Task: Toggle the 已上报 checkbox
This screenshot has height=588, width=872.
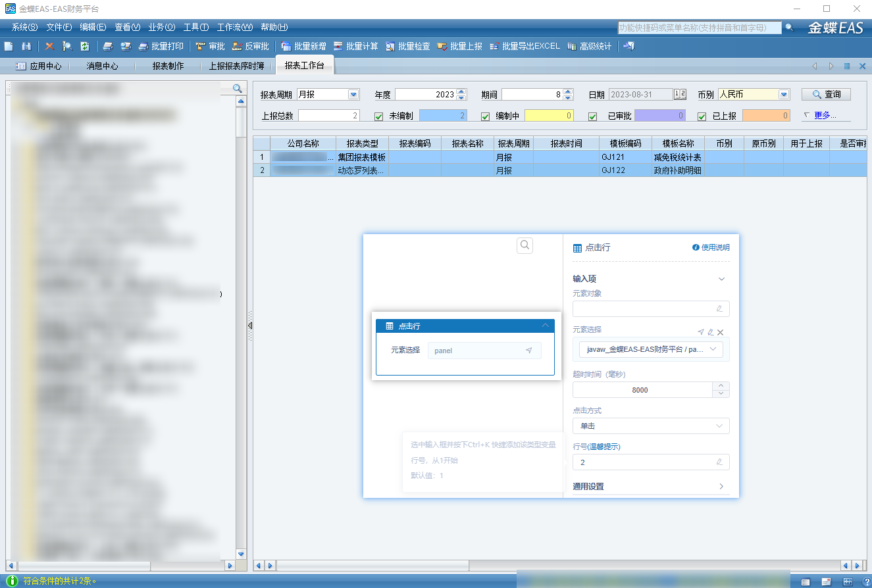Action: (x=702, y=116)
